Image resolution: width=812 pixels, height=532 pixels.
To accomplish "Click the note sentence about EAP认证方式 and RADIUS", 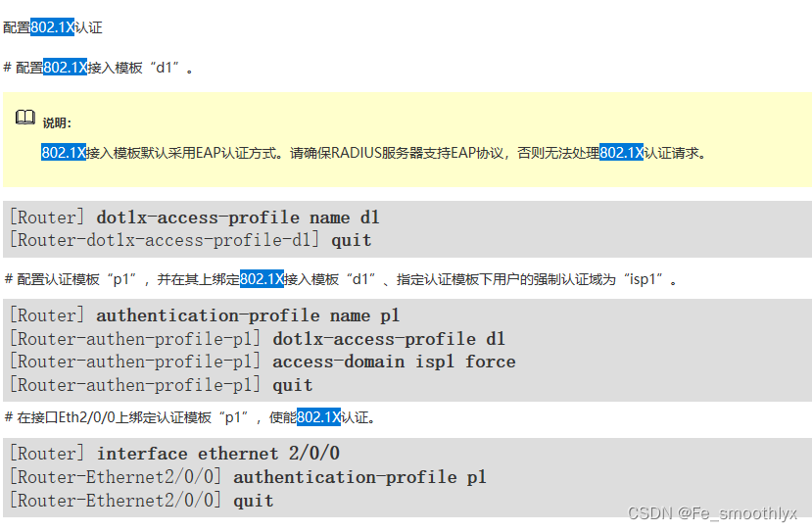I will tap(374, 153).
